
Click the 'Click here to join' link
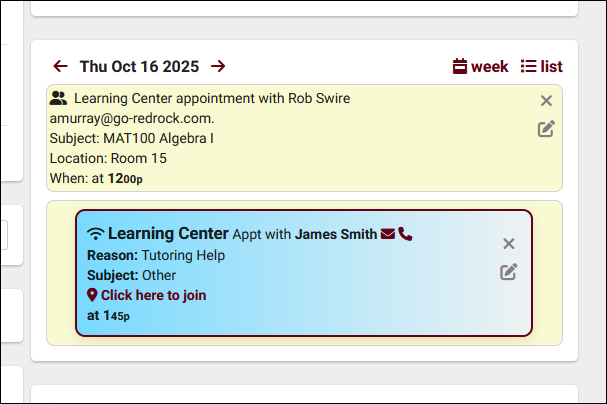click(153, 295)
